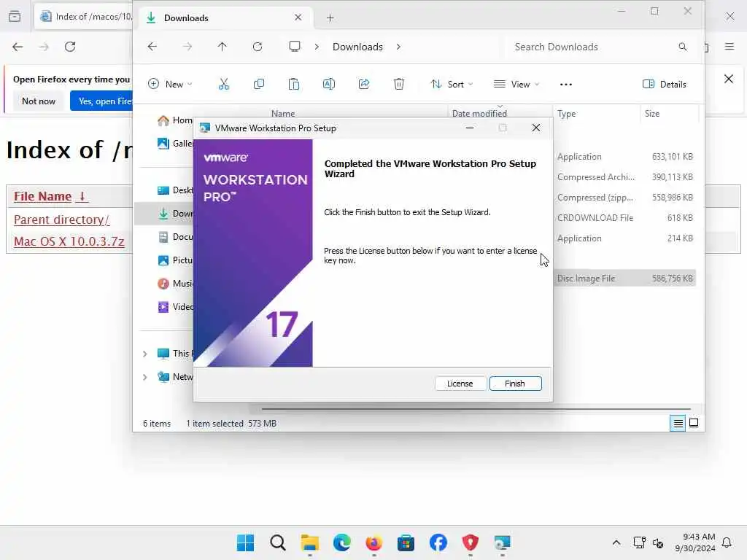747x560 pixels.
Task: Sort by the Name column header
Action: 283,113
